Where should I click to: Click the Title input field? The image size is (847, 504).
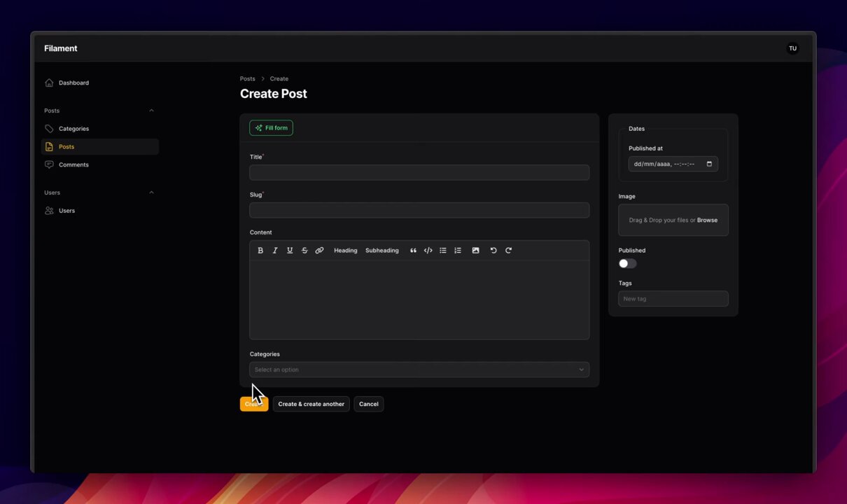click(419, 173)
